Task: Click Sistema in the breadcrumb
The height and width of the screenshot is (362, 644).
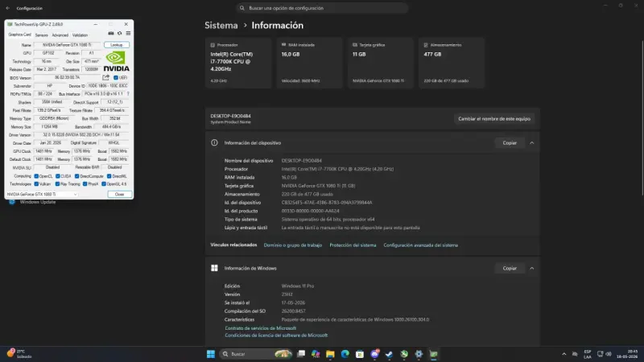Action: [x=221, y=25]
